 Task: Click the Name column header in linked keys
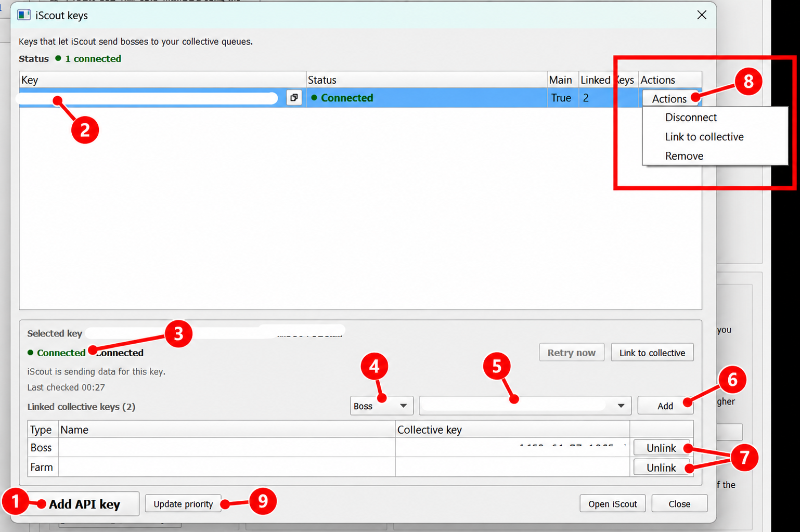[227, 430]
